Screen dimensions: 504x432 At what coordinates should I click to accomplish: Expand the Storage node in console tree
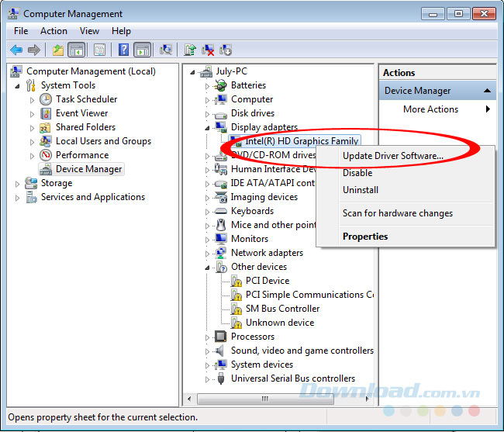click(19, 183)
